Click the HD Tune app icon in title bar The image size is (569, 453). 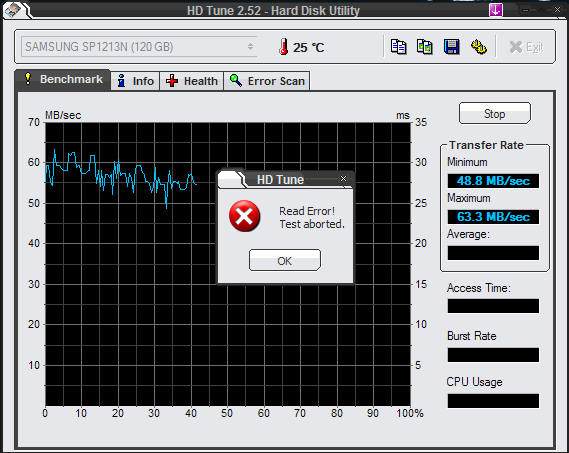coord(13,10)
